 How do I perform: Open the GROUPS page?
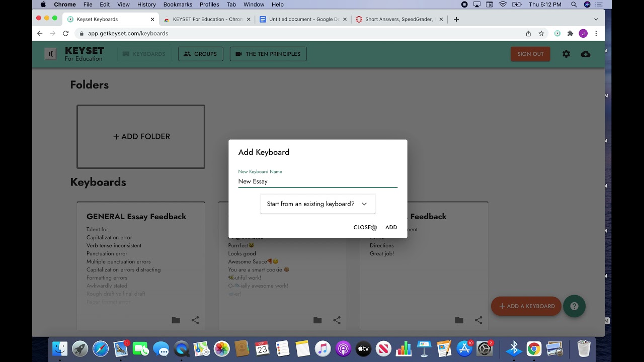click(200, 54)
